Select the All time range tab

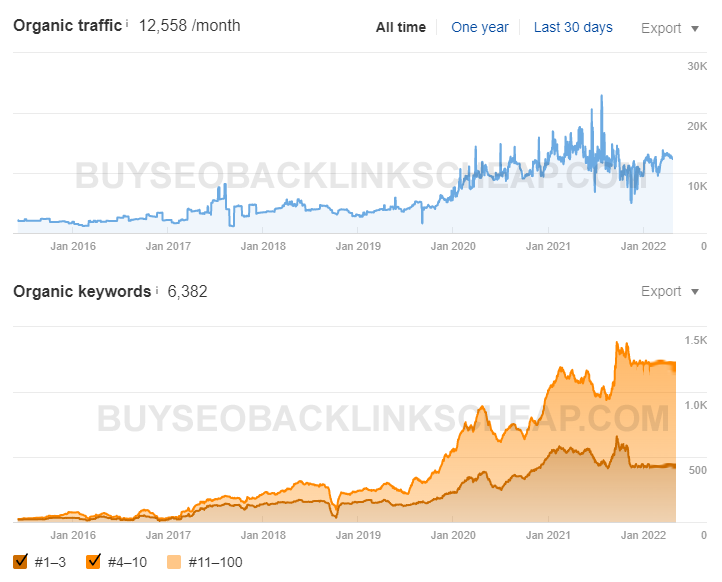point(401,28)
